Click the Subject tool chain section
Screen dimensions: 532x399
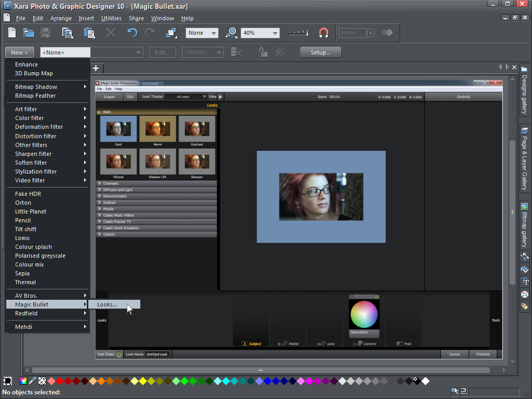pyautogui.click(x=251, y=344)
